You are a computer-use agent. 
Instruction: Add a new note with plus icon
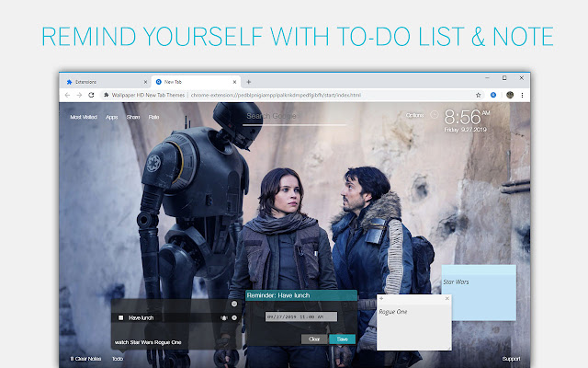pos(381,298)
